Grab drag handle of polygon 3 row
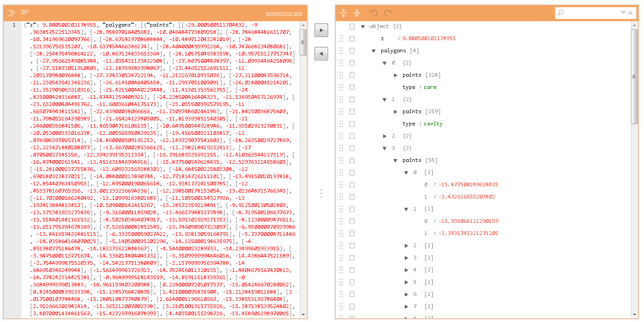The image size is (644, 322). point(342,148)
